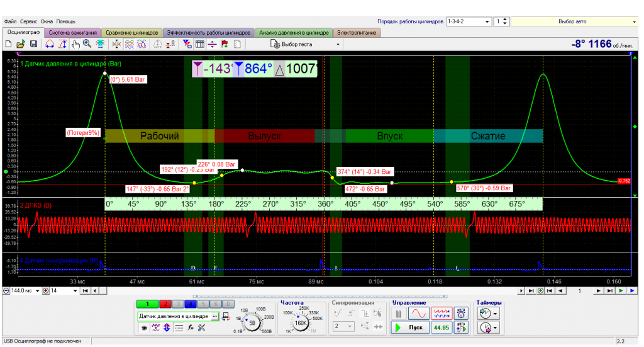Switch to the Электропитание tab

click(357, 33)
